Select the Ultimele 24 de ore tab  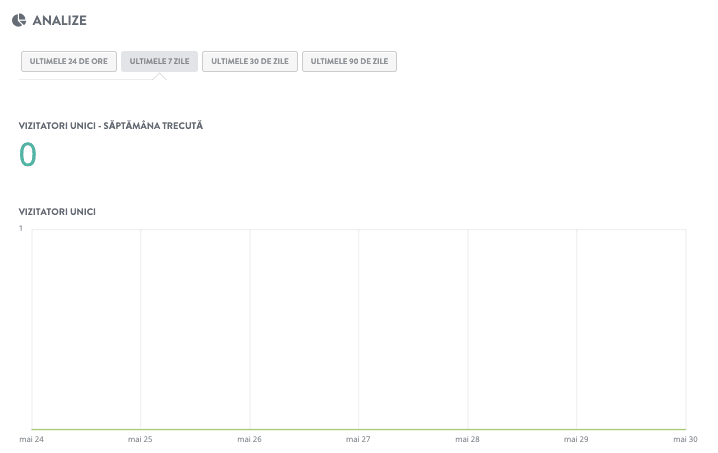coord(69,61)
